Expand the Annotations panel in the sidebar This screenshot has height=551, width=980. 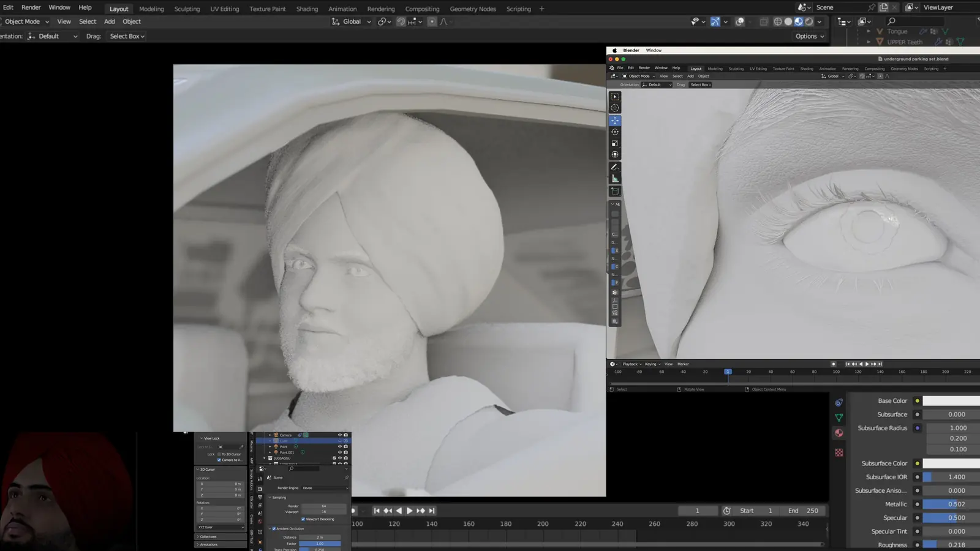pos(220,544)
